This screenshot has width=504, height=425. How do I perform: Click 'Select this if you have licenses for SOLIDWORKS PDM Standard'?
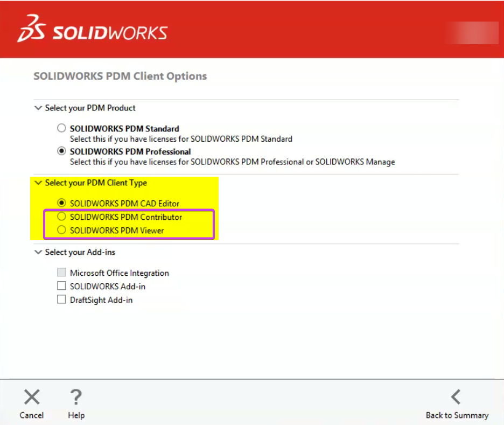tap(181, 139)
